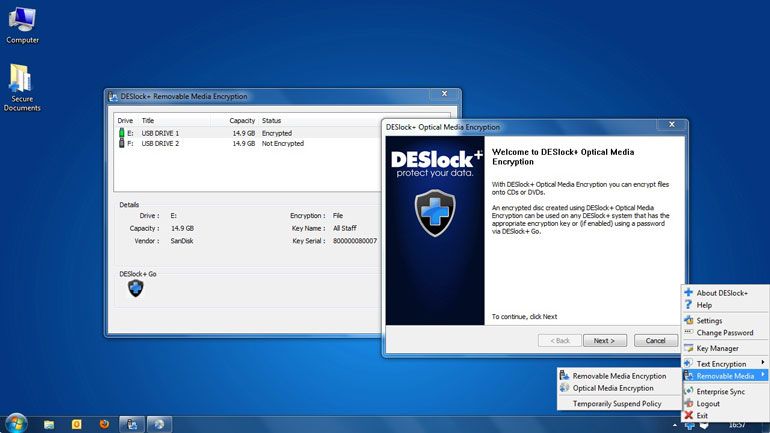Click the Next button in the wizard

(604, 341)
